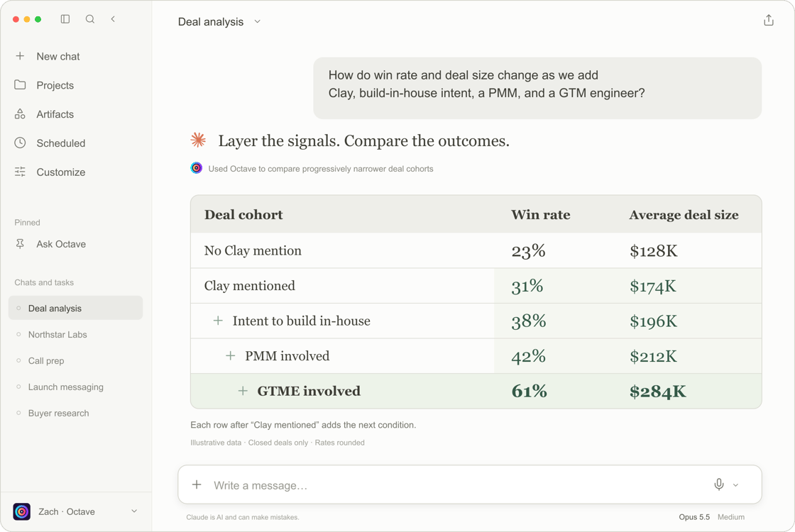795x532 pixels.
Task: Click the microphone icon in message box
Action: click(719, 484)
